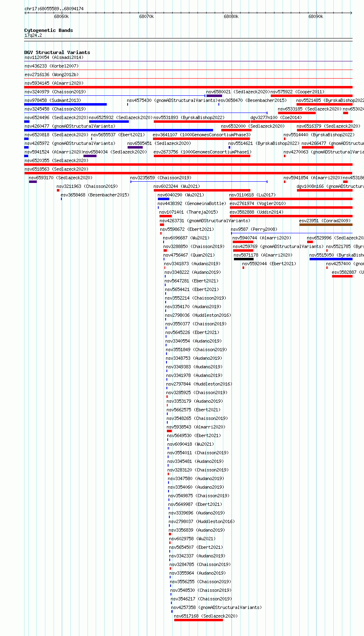Select the nsv5938543 (Almarri2020) label
The image size is (364, 636).
(196, 427)
